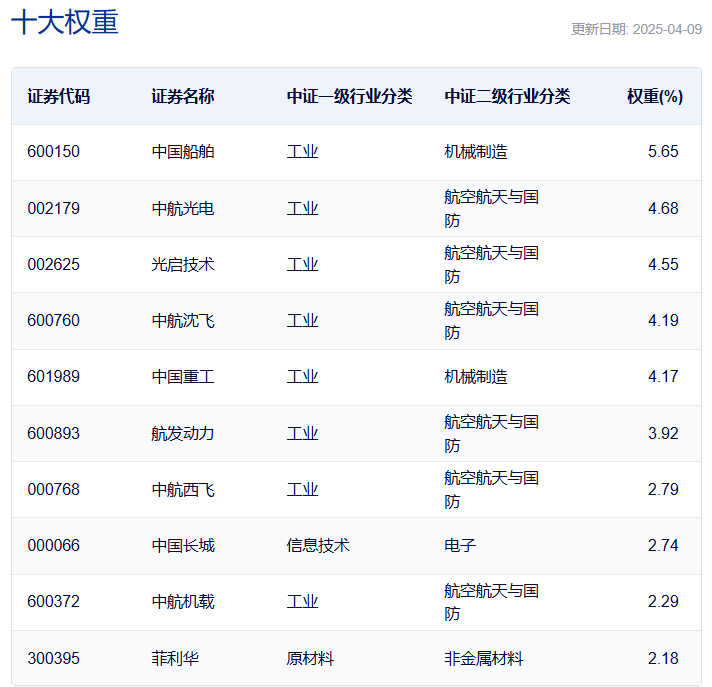Click the 工业 link for 中航机载
Screen dimensions: 712x687
click(x=302, y=602)
